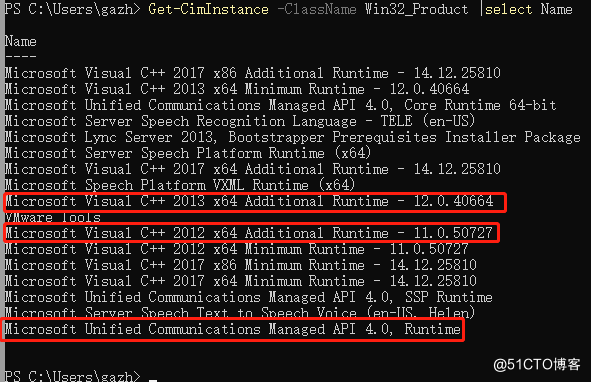
Task: Select Microsoft Server Speech Platform Runtime (x64)
Action: [x=188, y=153]
